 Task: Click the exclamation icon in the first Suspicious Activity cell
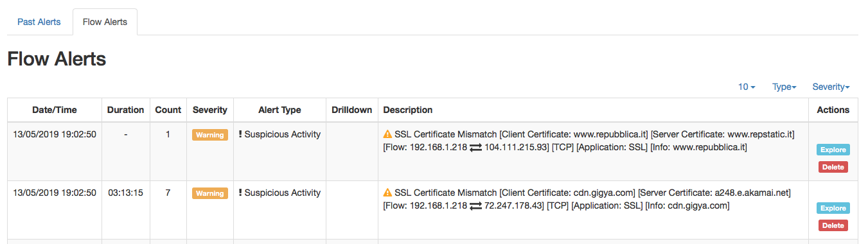tap(240, 134)
